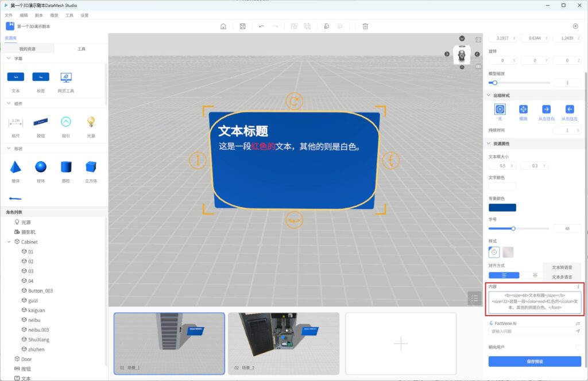Toggle the 朝向用户 checkbox

(578, 347)
